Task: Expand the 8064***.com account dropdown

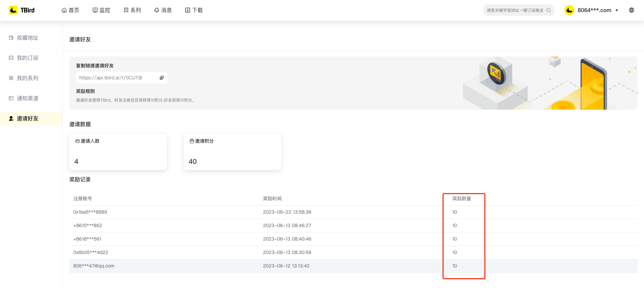Action: (616, 10)
